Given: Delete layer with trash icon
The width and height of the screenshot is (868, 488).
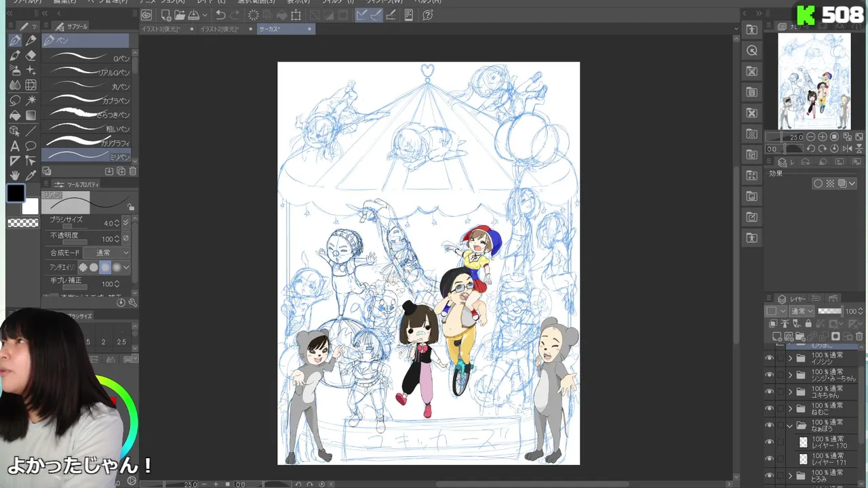Looking at the screenshot, I should coord(859,336).
